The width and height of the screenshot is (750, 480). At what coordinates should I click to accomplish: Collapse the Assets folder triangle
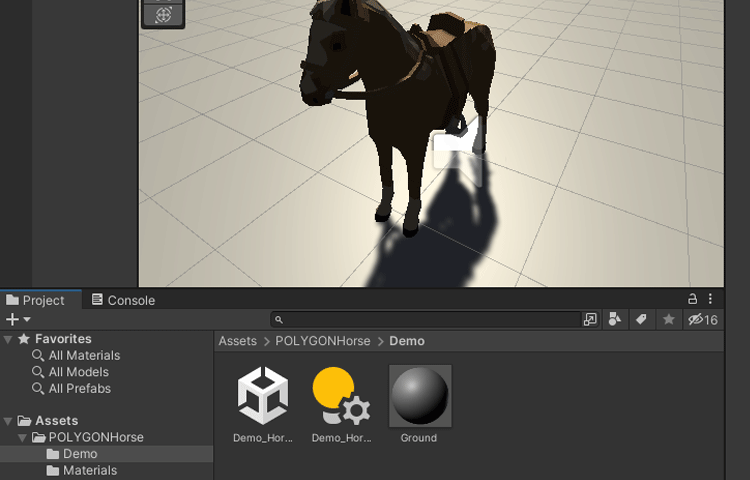[x=8, y=421]
